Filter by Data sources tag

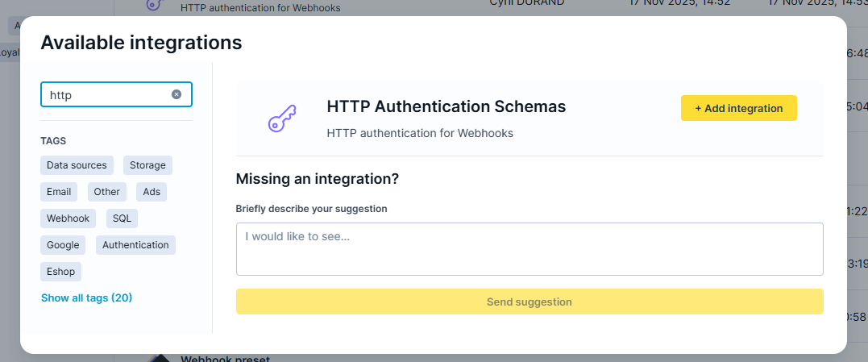pyautogui.click(x=77, y=165)
